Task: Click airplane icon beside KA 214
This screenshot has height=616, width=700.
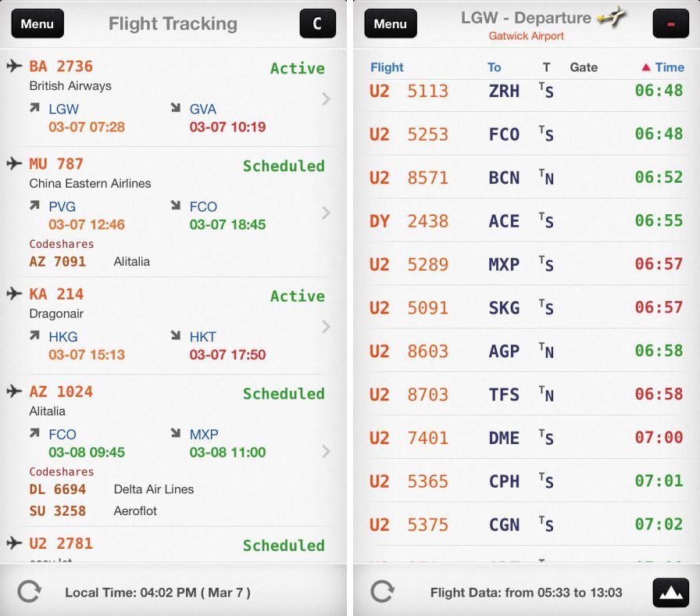Action: pos(14,294)
